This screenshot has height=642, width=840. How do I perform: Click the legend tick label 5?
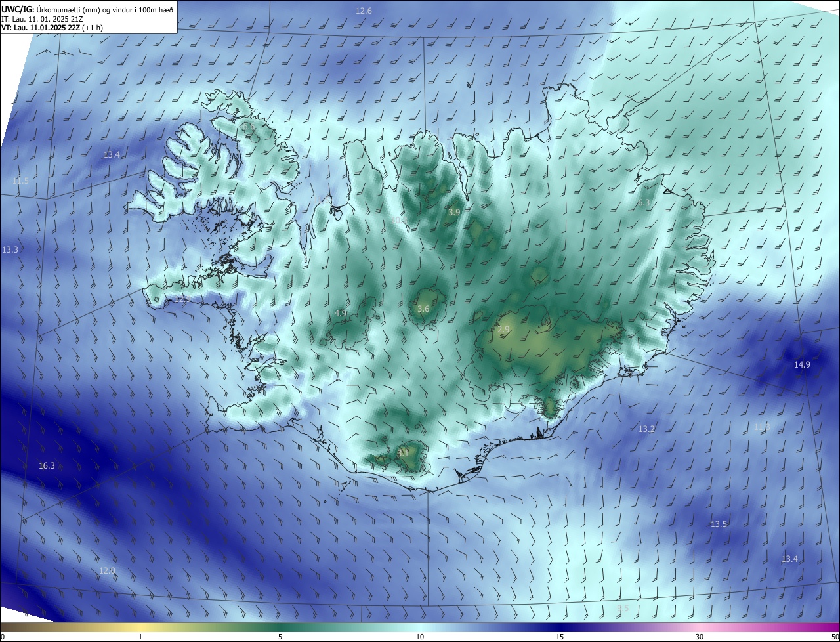tap(280, 637)
